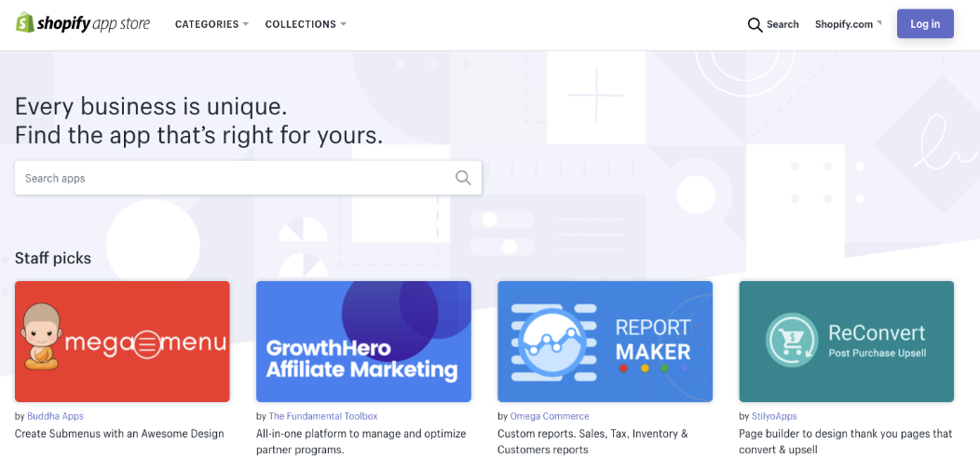Click the Log in button
This screenshot has height=471, width=980.
[925, 24]
